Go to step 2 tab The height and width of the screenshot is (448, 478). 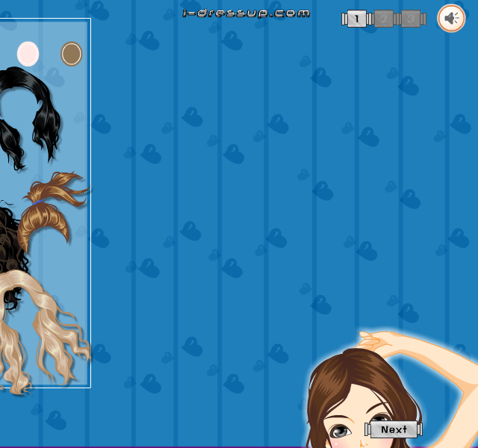point(383,19)
